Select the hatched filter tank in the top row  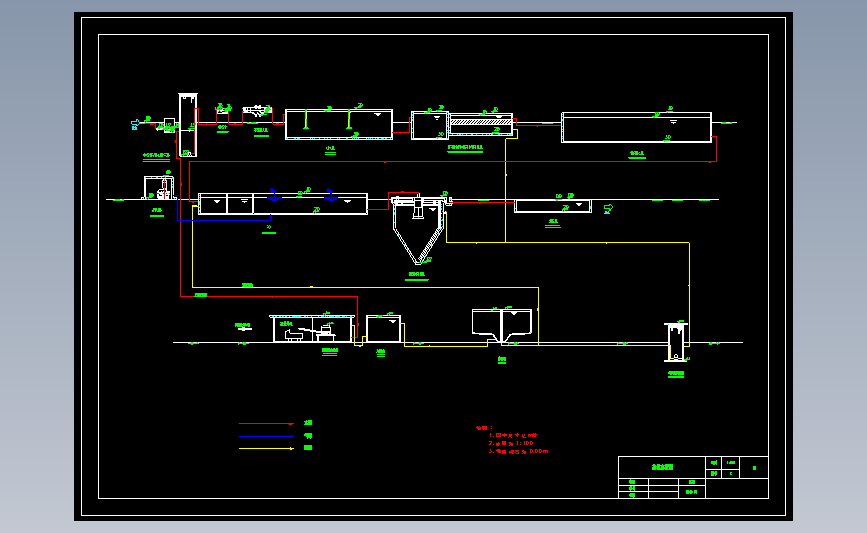click(481, 124)
